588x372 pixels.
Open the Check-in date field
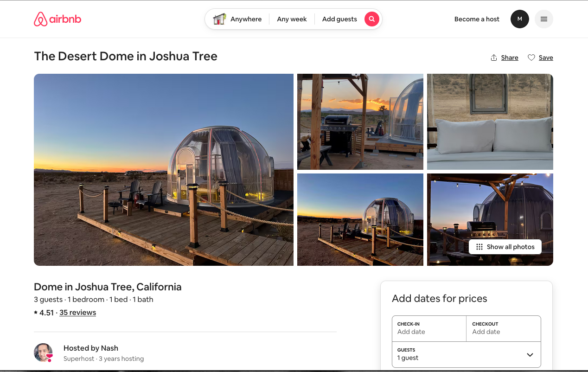[429, 328]
